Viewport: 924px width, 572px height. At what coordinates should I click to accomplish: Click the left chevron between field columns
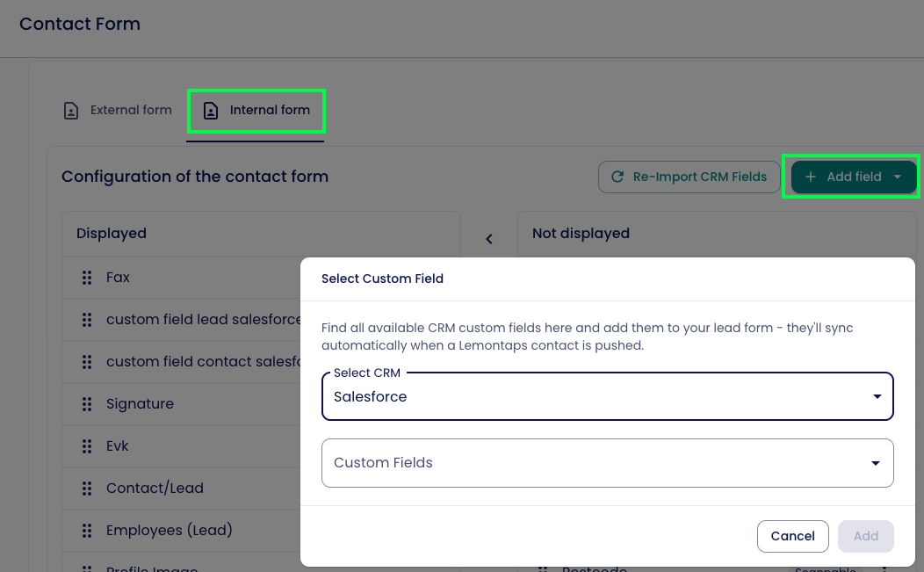489,239
